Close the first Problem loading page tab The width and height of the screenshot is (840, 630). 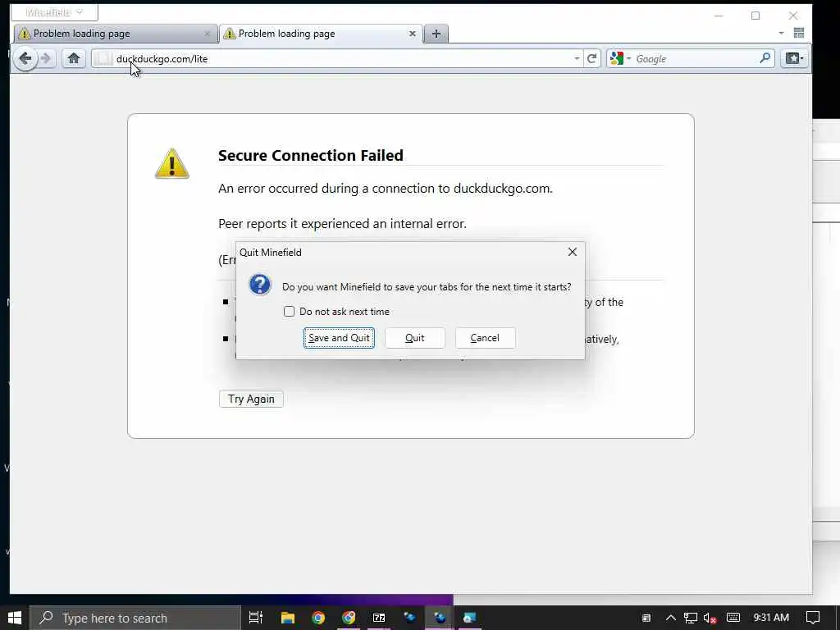click(x=208, y=33)
